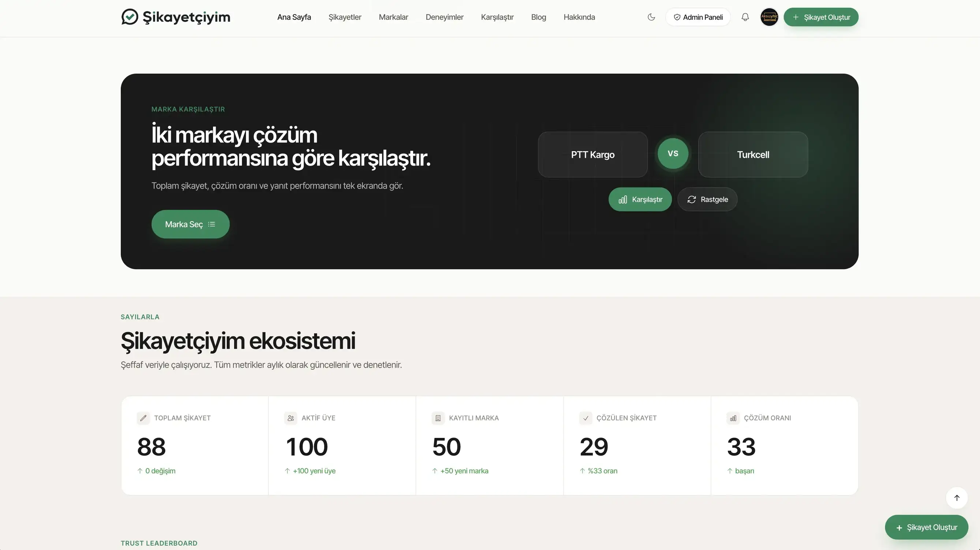980x550 pixels.
Task: Open Admin Paneli button
Action: tap(698, 17)
